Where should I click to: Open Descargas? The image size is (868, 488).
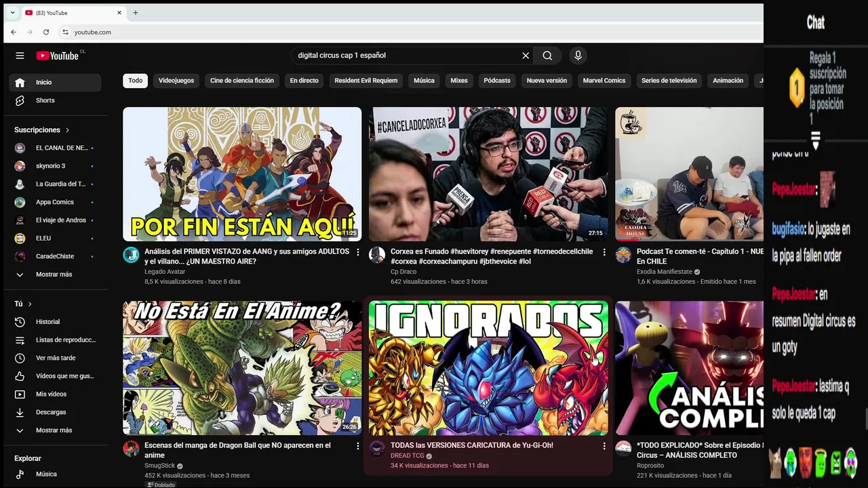[55, 412]
